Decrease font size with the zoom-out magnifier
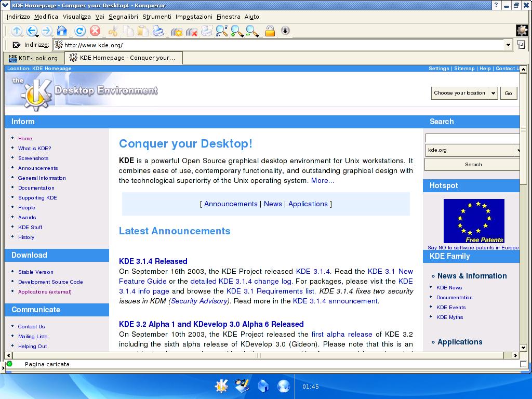Image resolution: width=532 pixels, height=399 pixels. [x=252, y=31]
